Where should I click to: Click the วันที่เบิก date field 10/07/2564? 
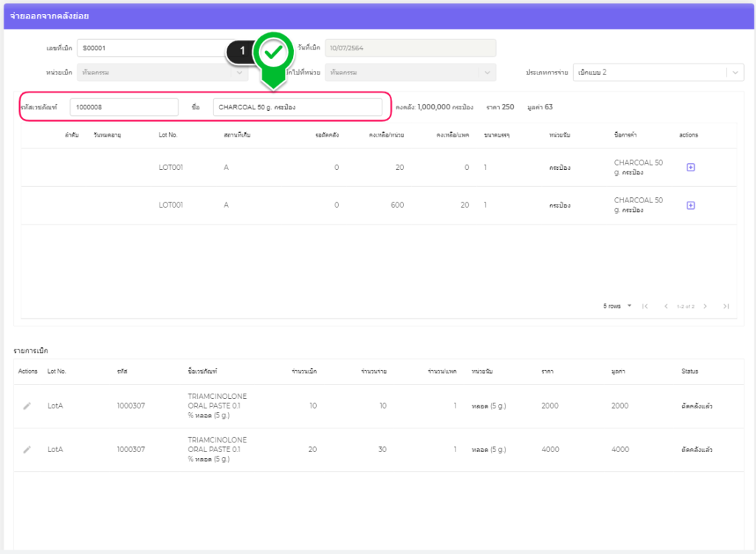tap(410, 48)
